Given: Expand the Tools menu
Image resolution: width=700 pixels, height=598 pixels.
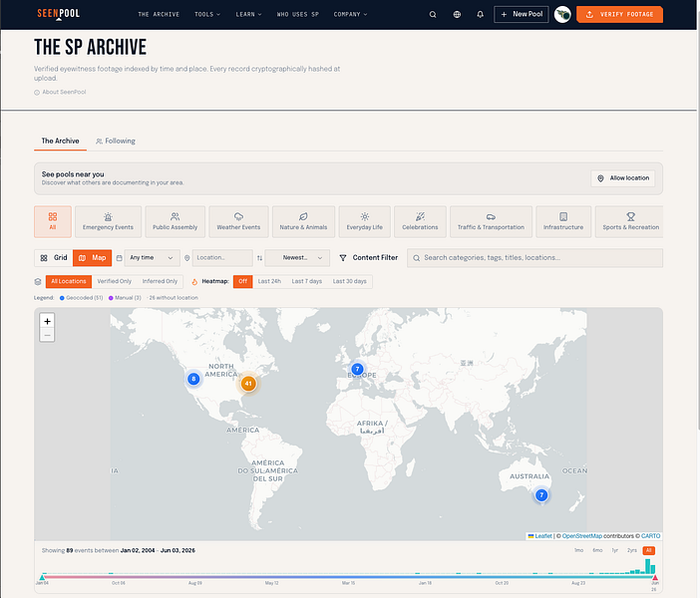Looking at the screenshot, I should (207, 14).
